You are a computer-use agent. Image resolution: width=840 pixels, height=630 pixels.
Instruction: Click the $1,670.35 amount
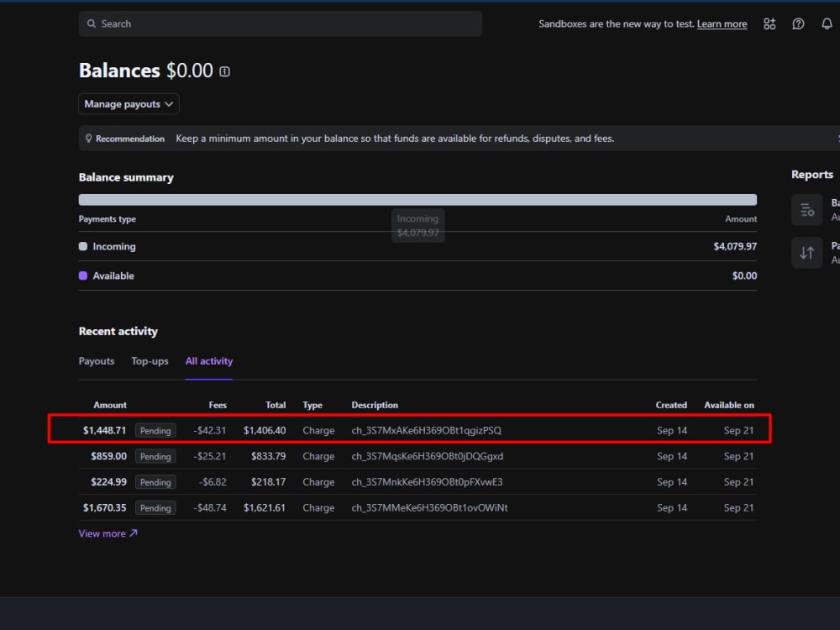(x=104, y=508)
